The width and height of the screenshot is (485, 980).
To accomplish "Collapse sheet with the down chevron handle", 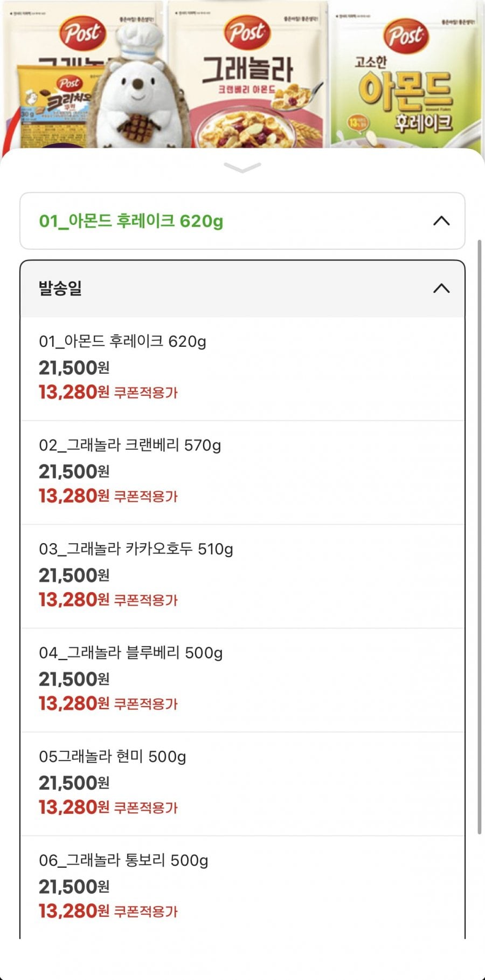I will pos(242,168).
